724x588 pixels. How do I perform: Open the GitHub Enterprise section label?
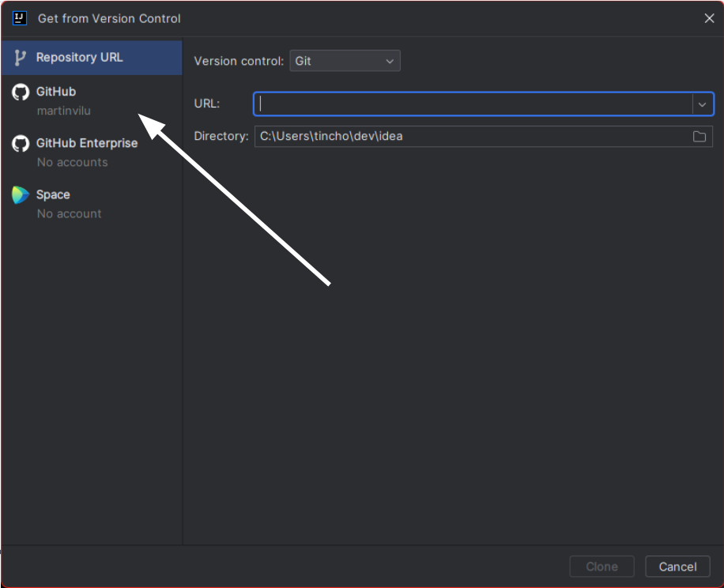[x=87, y=143]
